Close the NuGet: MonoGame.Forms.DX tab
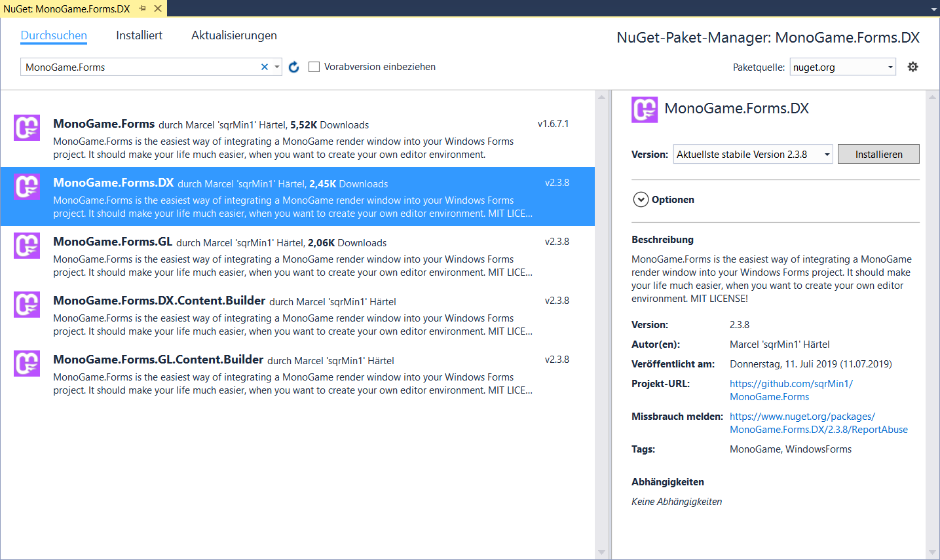This screenshot has height=560, width=940. [x=158, y=9]
